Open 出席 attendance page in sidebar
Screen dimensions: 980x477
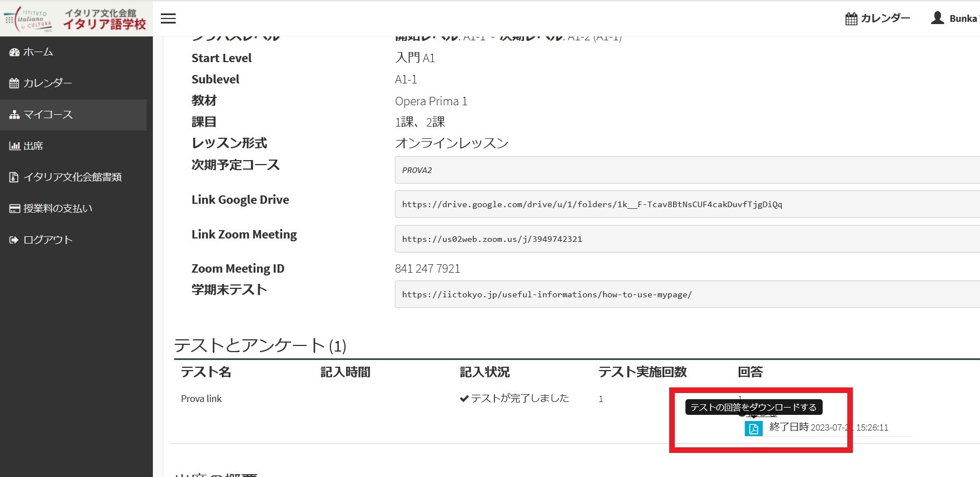coord(33,146)
